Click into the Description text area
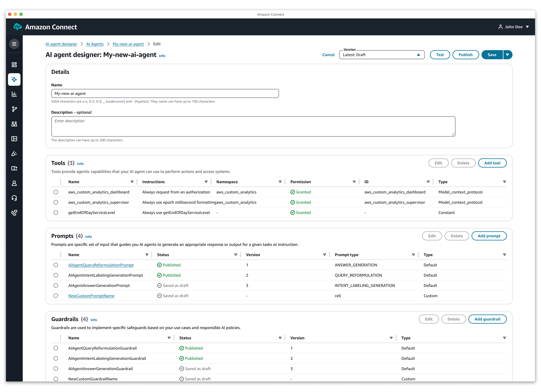 pyautogui.click(x=253, y=126)
